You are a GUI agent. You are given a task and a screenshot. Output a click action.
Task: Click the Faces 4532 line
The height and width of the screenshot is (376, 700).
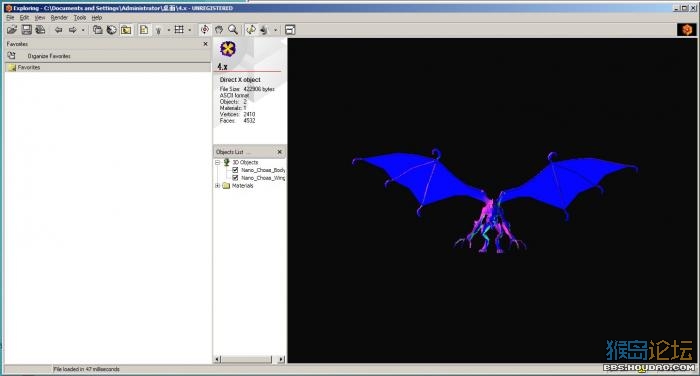coord(237,121)
